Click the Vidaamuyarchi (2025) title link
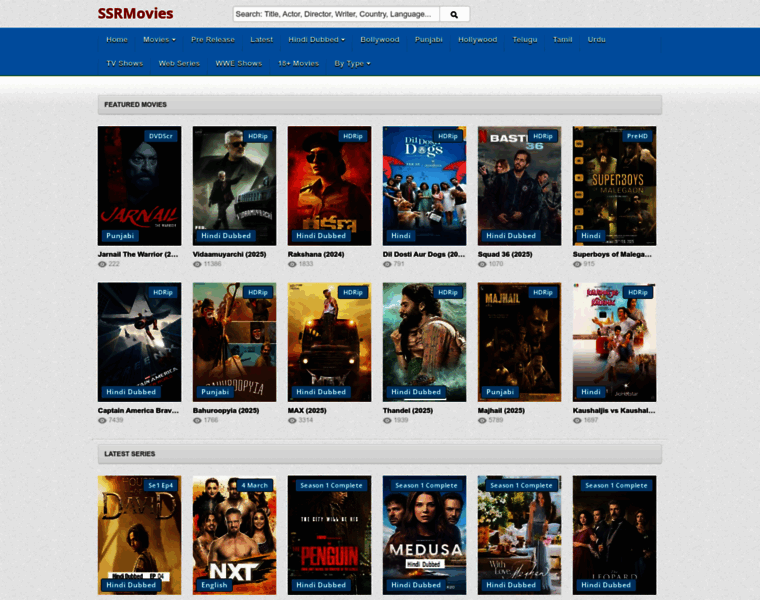This screenshot has height=600, width=760. pos(230,254)
